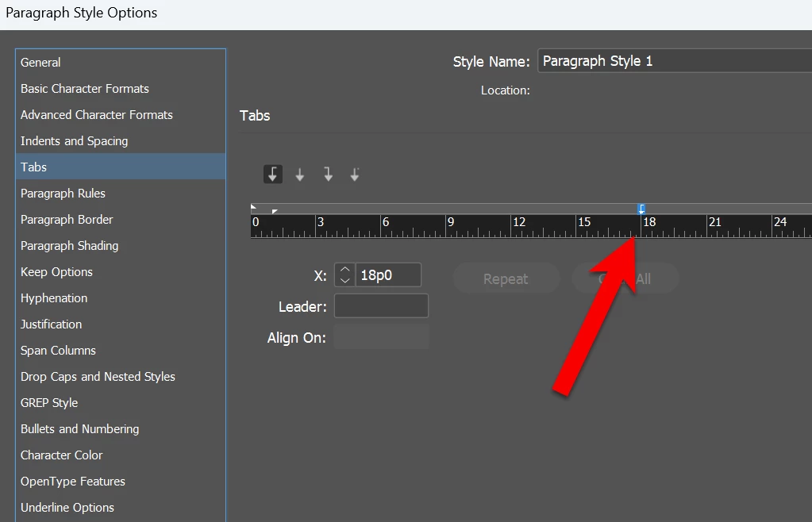
Task: Open Justification category
Action: [121, 324]
